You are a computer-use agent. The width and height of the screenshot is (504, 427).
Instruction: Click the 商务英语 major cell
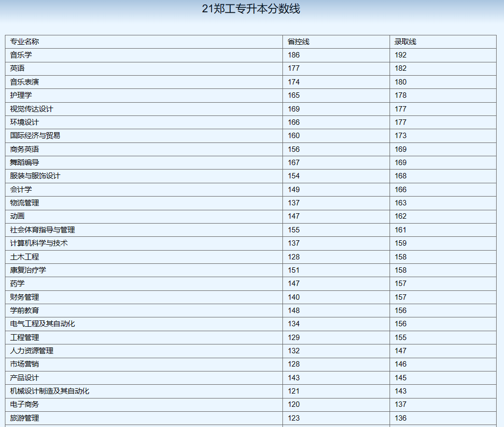click(144, 149)
